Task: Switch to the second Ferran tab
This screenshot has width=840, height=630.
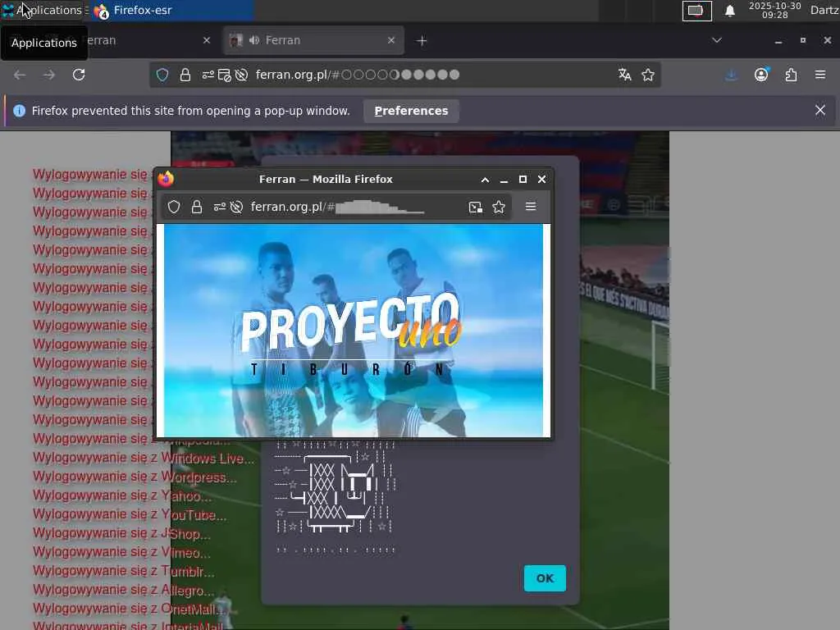Action: pos(313,40)
